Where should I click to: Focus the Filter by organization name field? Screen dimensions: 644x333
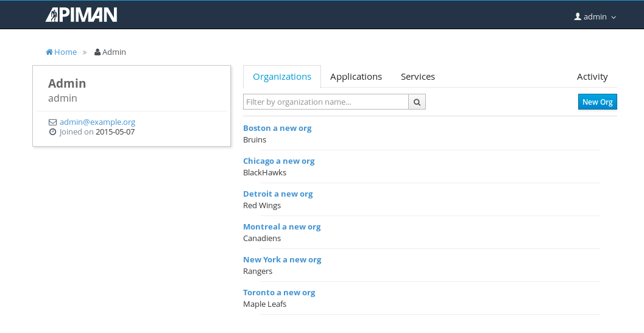tap(326, 102)
